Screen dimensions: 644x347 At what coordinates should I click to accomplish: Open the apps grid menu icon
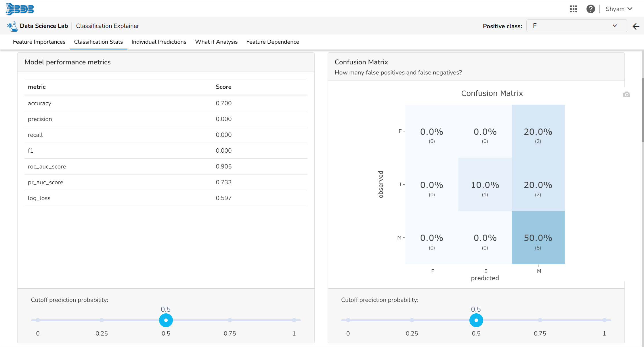(x=573, y=9)
